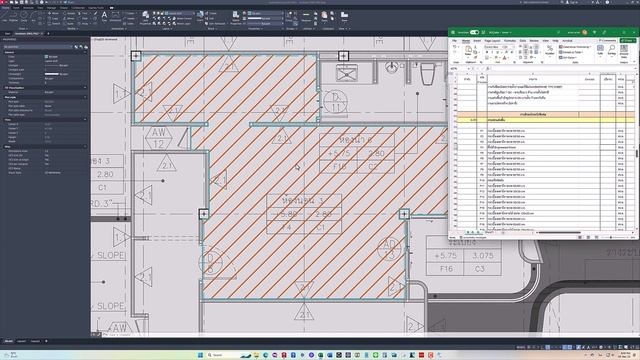Click the Match Properties icon
Screen dimensions: 640x360
(x=236, y=18)
